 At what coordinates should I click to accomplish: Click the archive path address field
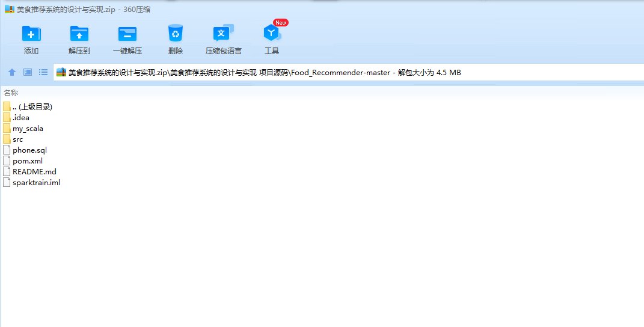[349, 72]
